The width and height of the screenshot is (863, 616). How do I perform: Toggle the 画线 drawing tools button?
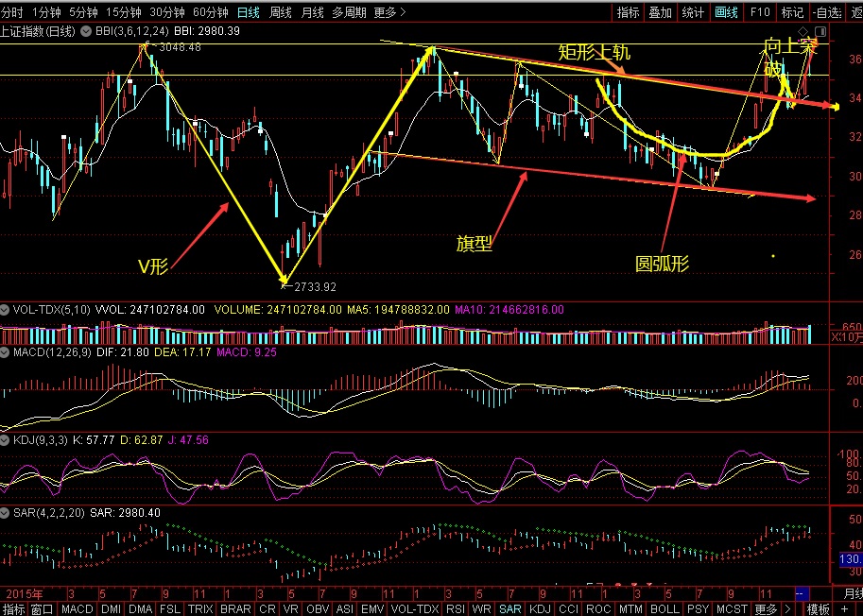726,12
